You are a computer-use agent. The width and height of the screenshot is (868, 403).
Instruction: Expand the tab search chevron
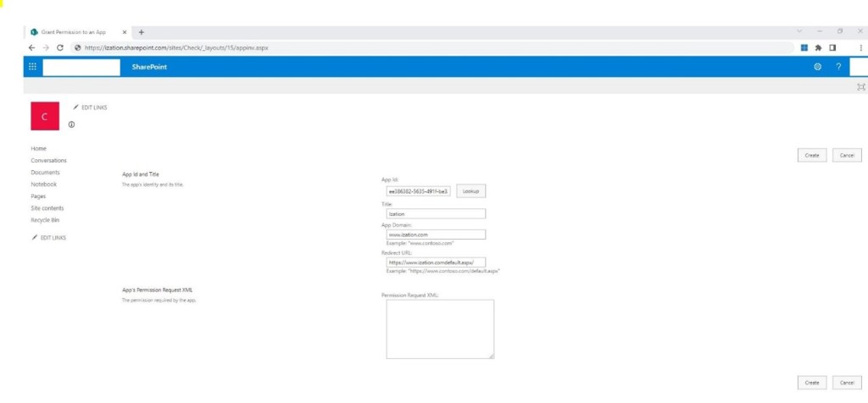click(x=798, y=31)
